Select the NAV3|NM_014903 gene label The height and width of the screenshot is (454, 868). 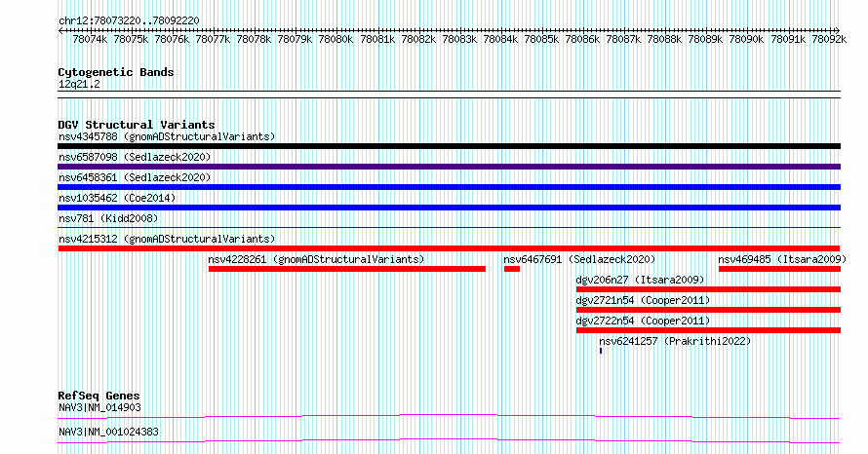pyautogui.click(x=99, y=407)
